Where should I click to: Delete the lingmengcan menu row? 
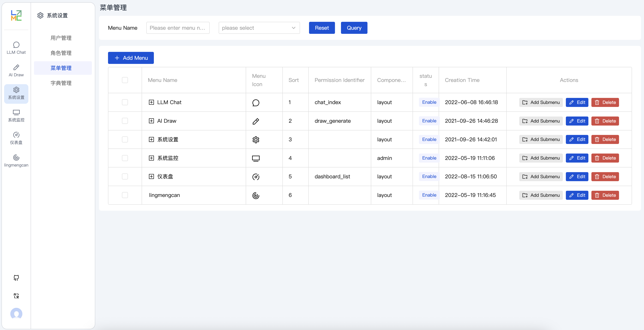tap(605, 195)
